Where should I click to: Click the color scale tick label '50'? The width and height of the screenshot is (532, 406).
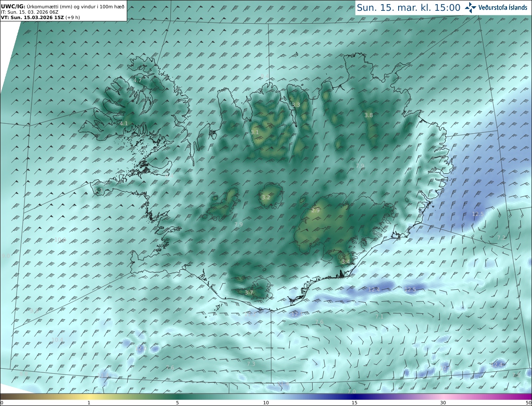click(528, 403)
